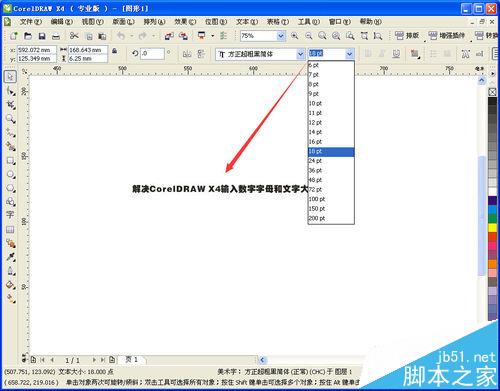The width and height of the screenshot is (500, 391).
Task: Select the Table tool in the toolbox
Action: [x=10, y=229]
